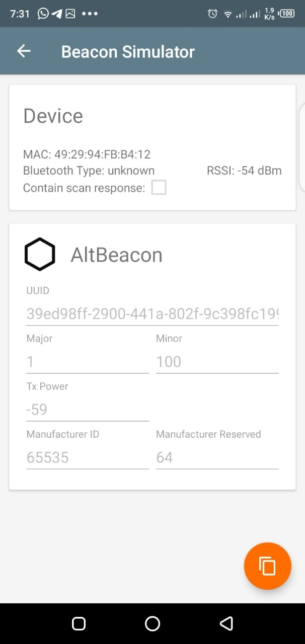The width and height of the screenshot is (305, 644).
Task: Enable the Contain scan response checkbox
Action: (x=159, y=187)
